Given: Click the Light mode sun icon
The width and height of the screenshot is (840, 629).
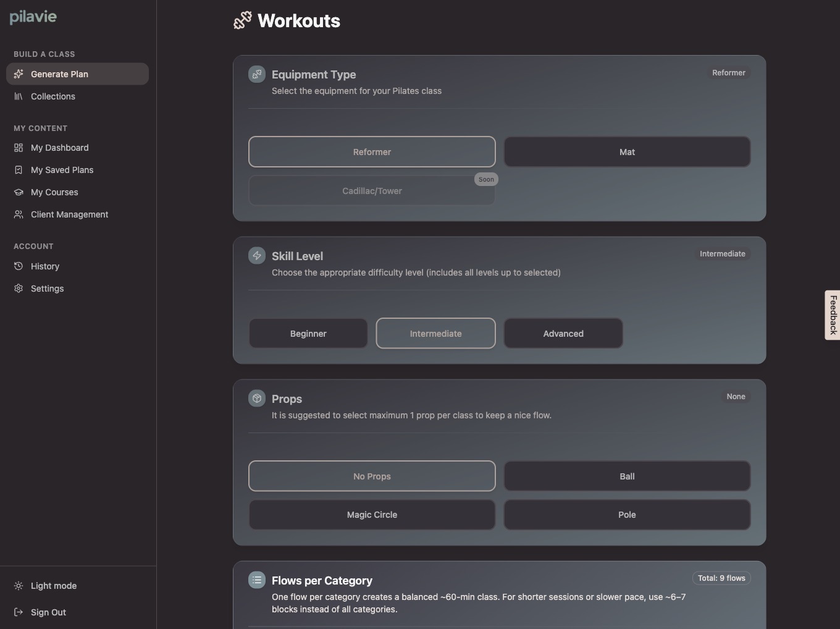Looking at the screenshot, I should [19, 586].
